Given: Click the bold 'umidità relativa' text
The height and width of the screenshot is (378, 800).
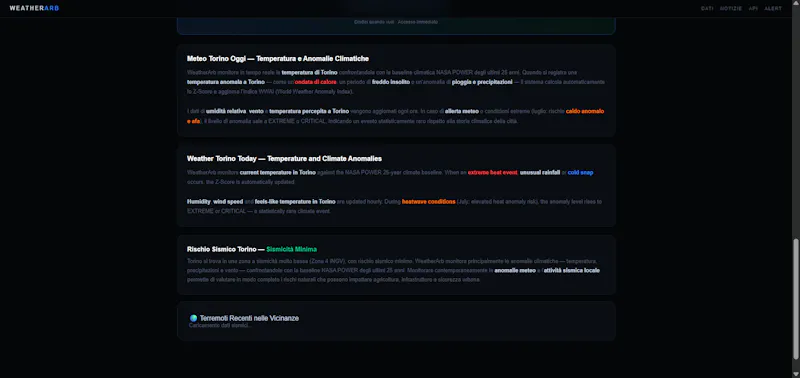Looking at the screenshot, I should pos(226,111).
